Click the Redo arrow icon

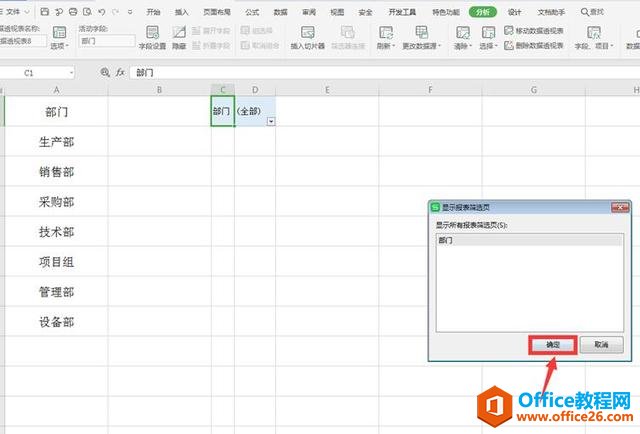116,12
